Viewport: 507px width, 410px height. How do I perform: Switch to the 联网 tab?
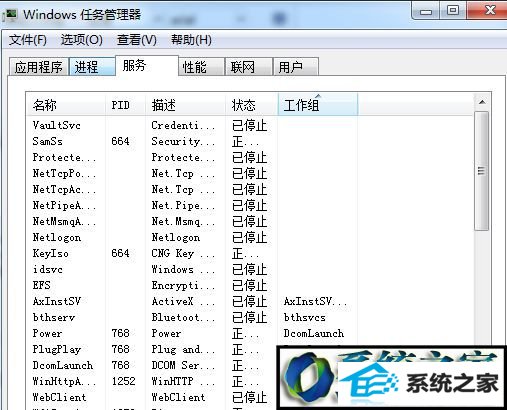coord(249,67)
